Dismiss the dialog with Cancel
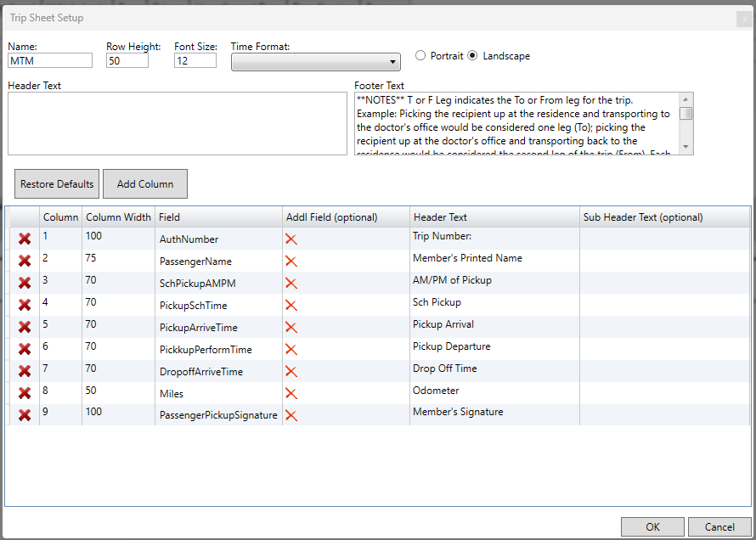Viewport: 756px width, 540px height. [719, 526]
